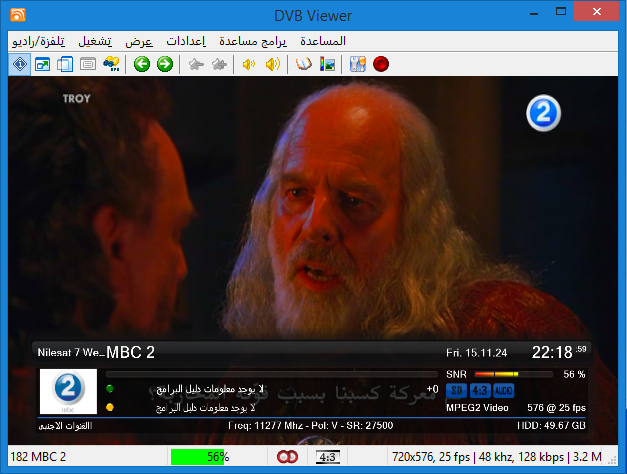The height and width of the screenshot is (474, 627).
Task: Click the green current programme dot
Action: pos(110,388)
